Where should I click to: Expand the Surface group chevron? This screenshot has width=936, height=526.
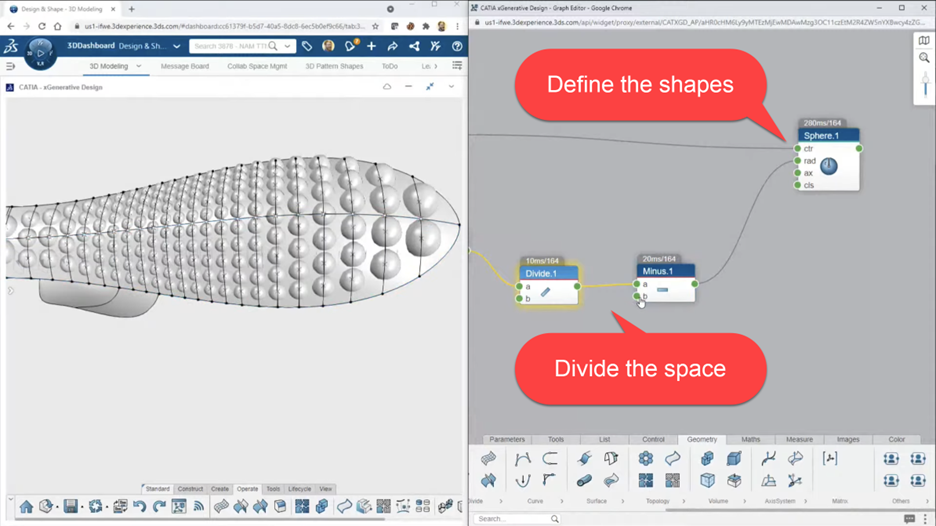[x=623, y=501]
